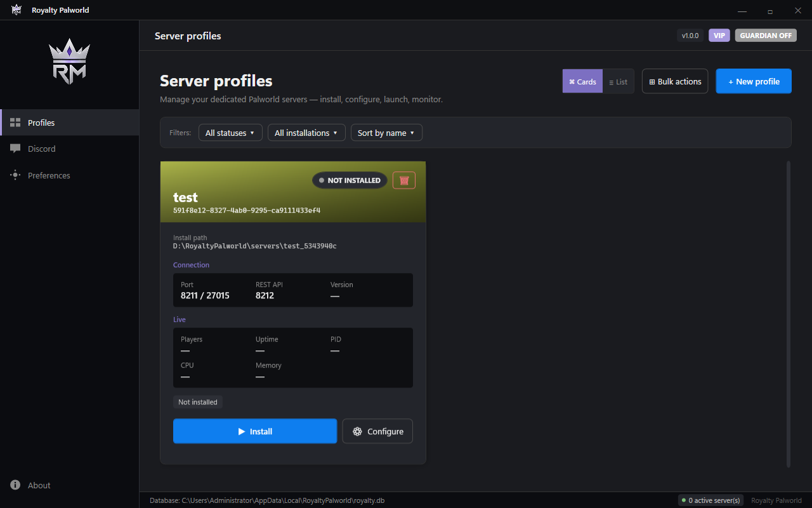Close the Royalty Palworld window
This screenshot has width=812, height=508.
point(798,10)
